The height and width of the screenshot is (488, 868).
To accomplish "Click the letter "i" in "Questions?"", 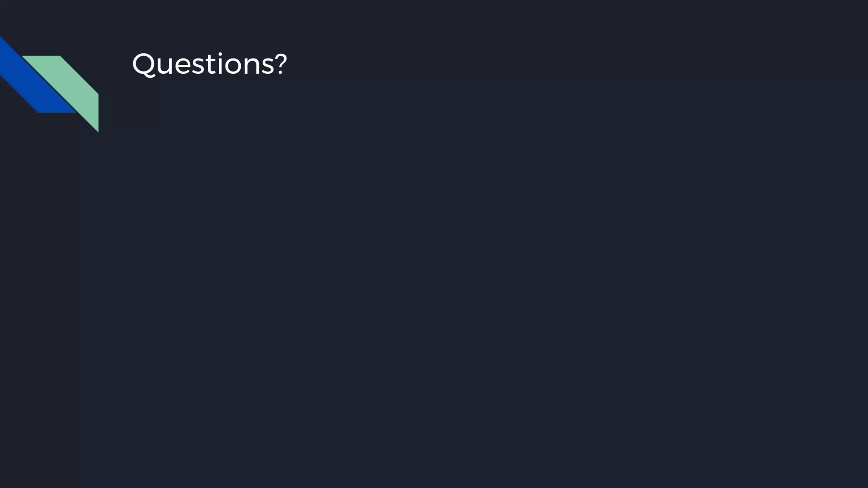I will point(220,64).
